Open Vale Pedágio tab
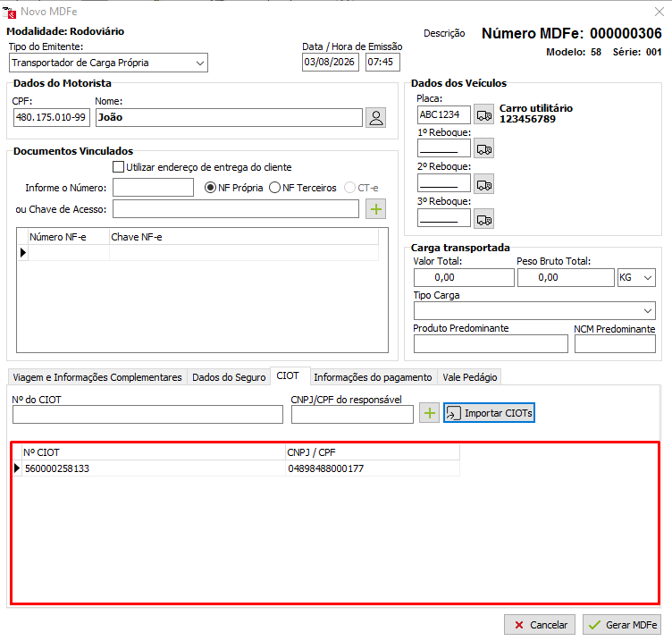Image resolution: width=672 pixels, height=641 pixels. 470,377
